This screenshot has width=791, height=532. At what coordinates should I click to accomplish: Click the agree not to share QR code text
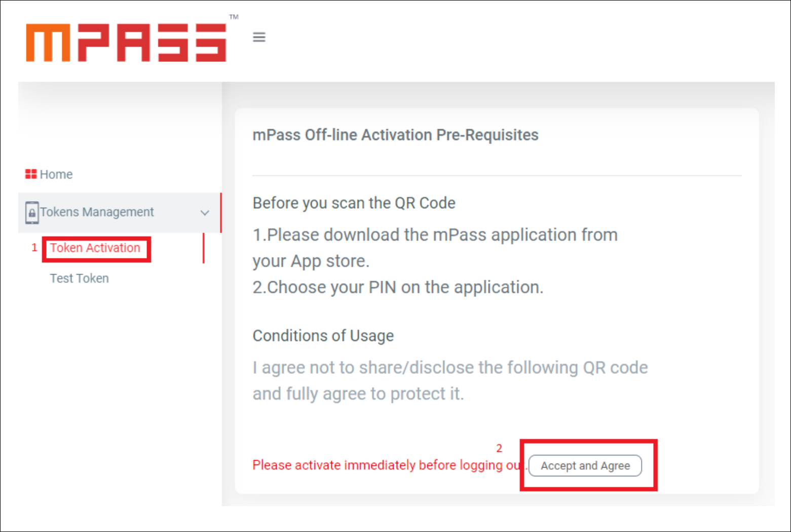tap(450, 381)
